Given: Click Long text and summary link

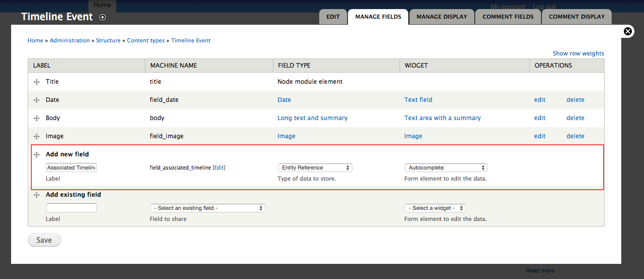Looking at the screenshot, I should pos(313,118).
